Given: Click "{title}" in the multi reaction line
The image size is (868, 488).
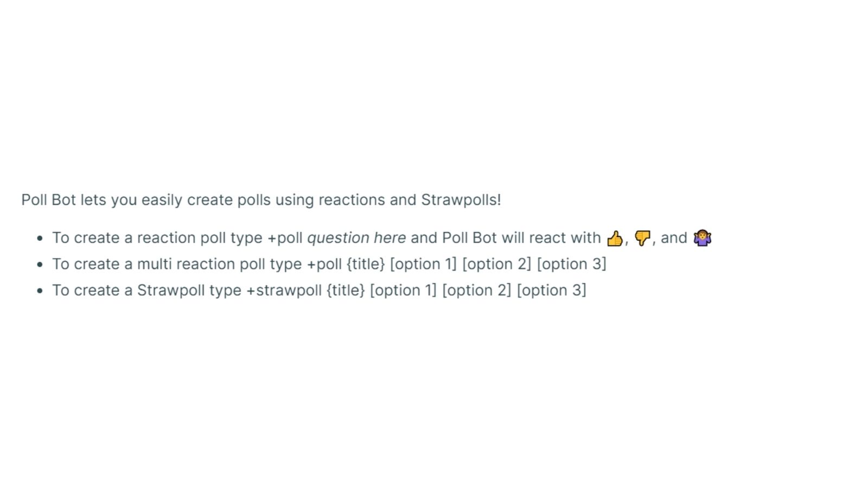Looking at the screenshot, I should [x=366, y=264].
